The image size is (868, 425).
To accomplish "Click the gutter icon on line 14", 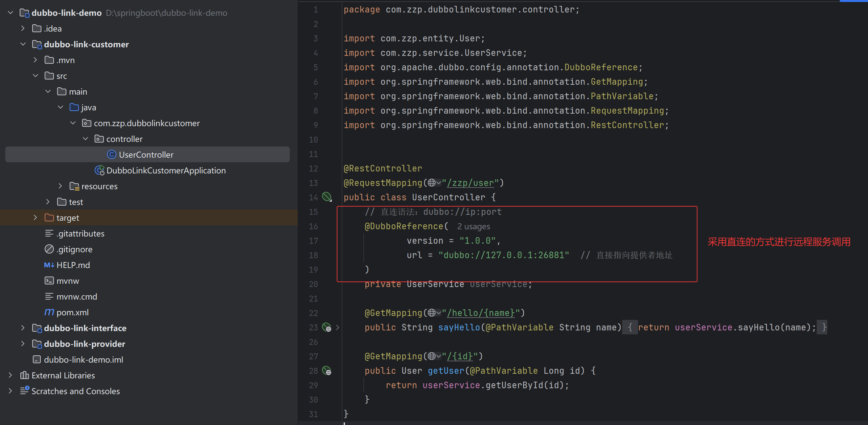I will pos(327,197).
